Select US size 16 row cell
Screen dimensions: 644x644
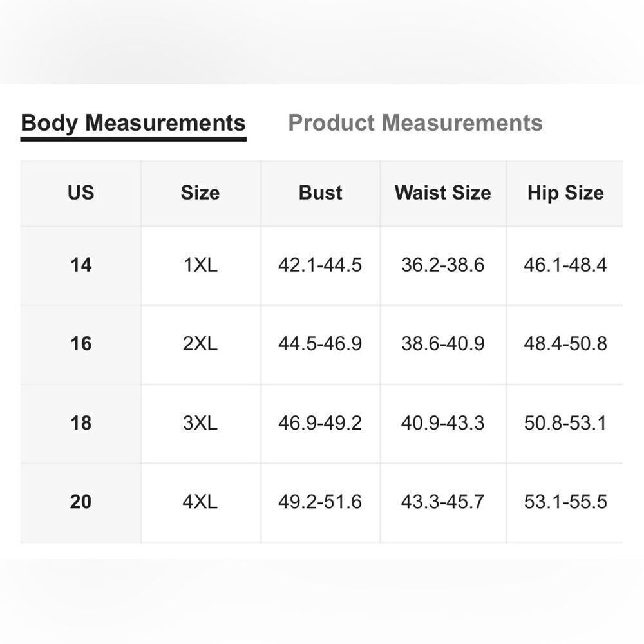[80, 344]
